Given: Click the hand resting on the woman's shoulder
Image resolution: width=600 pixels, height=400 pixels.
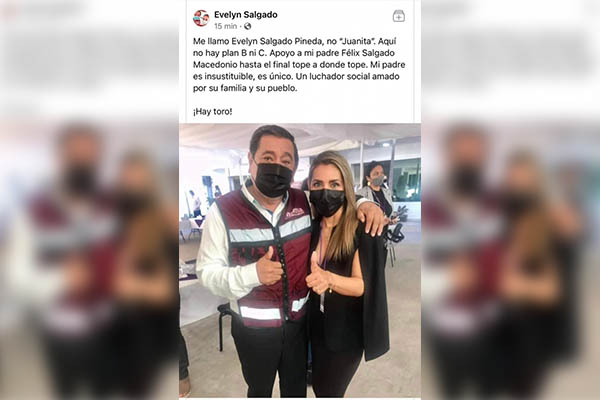Looking at the screenshot, I should point(371,219).
